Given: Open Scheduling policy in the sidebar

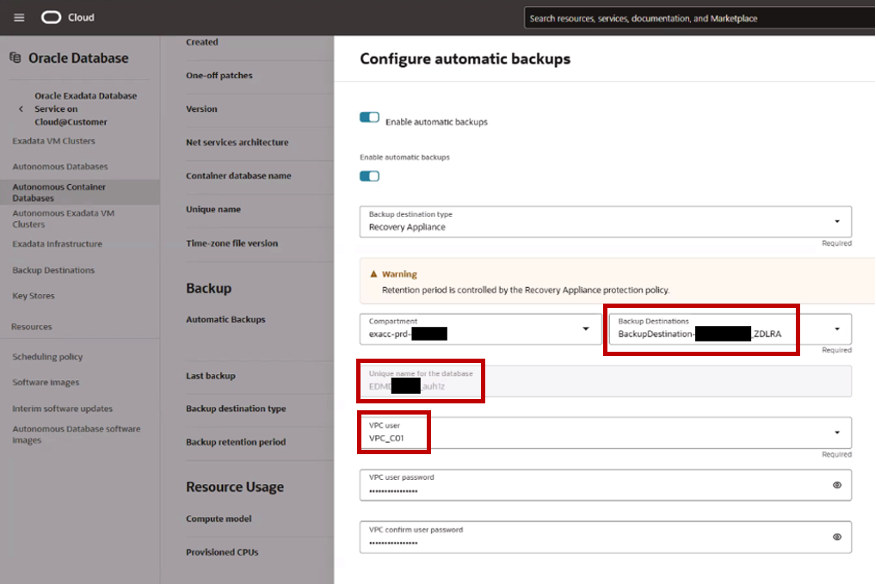Looking at the screenshot, I should point(47,357).
